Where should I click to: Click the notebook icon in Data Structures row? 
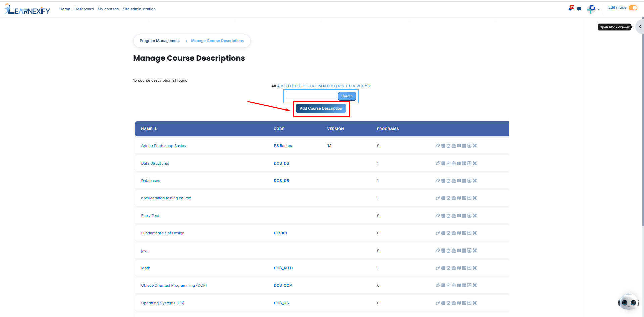click(x=443, y=163)
